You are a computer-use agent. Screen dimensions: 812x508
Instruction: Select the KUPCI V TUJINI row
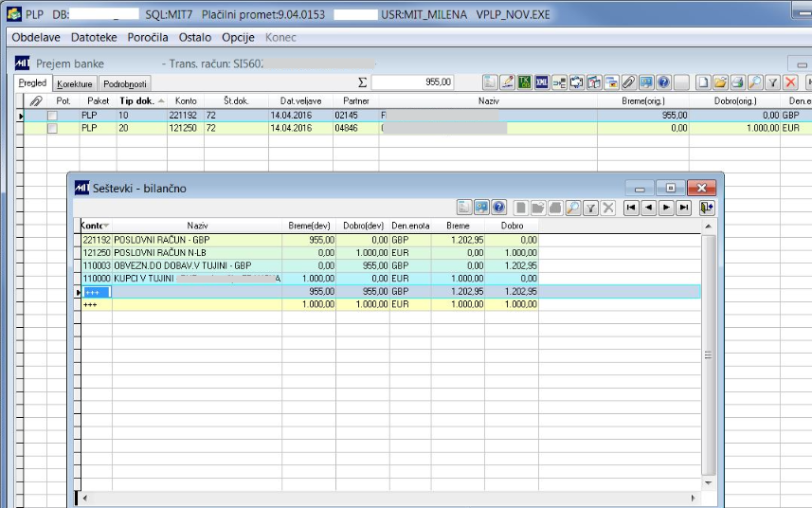310,279
